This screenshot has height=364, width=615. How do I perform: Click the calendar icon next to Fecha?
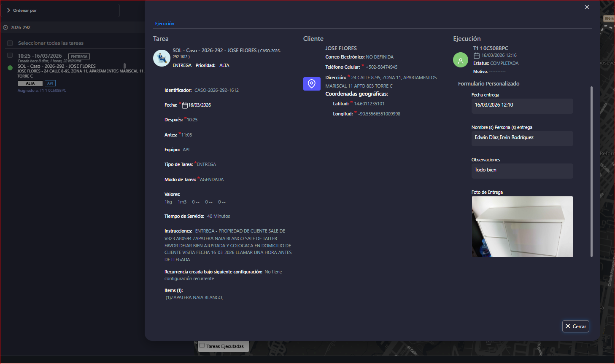pyautogui.click(x=185, y=105)
